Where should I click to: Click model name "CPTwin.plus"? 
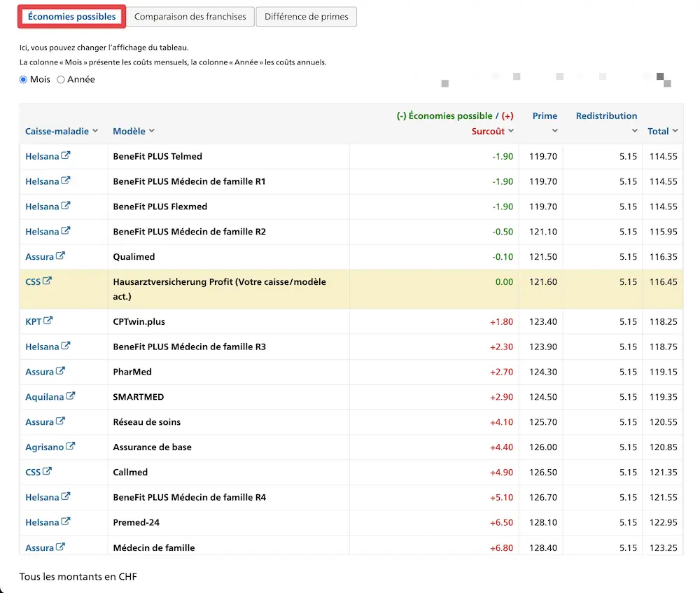pos(139,321)
